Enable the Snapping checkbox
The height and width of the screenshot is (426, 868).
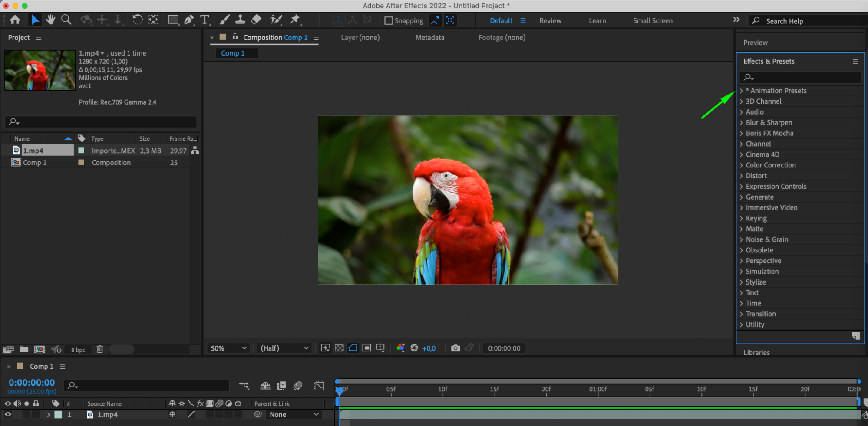click(x=389, y=21)
